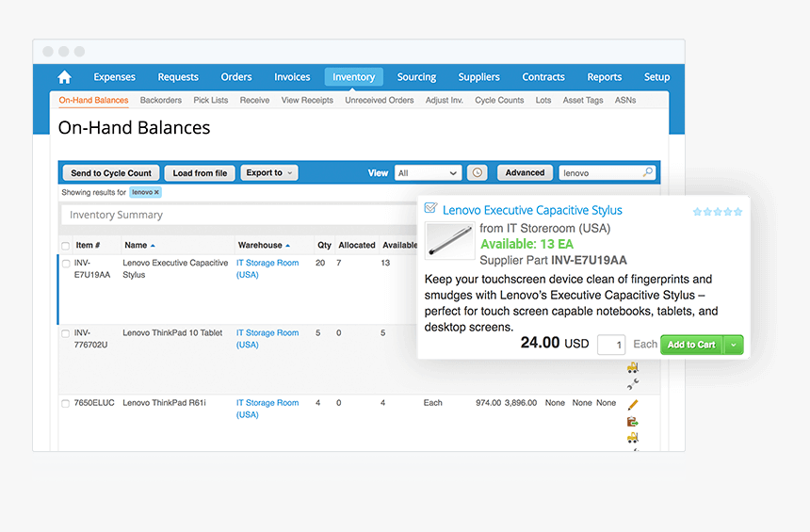
Task: Open Lenovo Executive Capacitive Stylus title link
Action: (532, 210)
